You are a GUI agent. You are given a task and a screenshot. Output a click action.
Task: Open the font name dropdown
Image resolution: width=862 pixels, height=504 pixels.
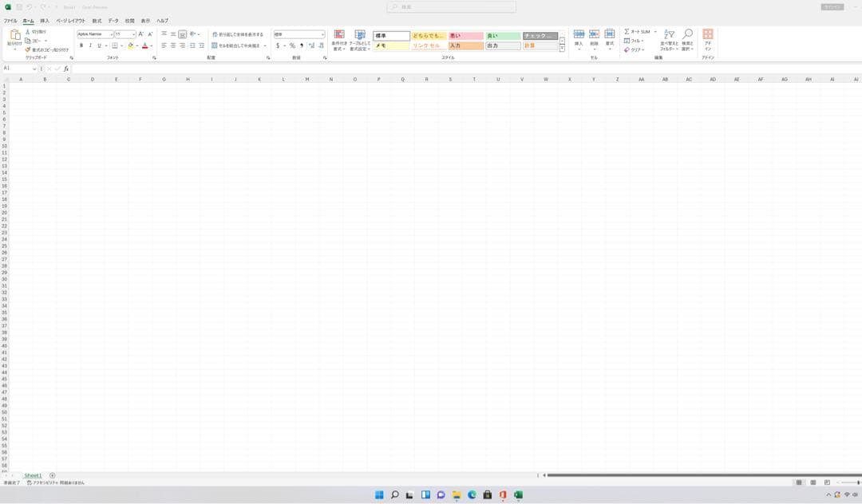(111, 34)
